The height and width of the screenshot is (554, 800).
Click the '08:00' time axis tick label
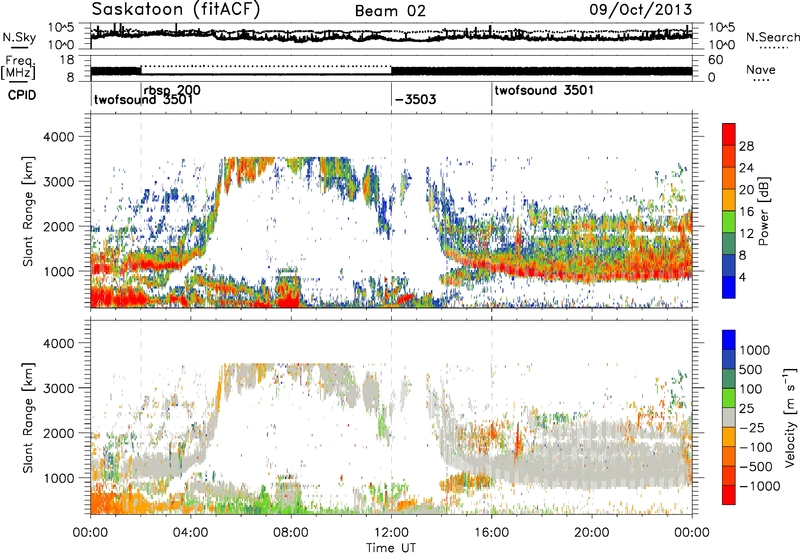(291, 533)
